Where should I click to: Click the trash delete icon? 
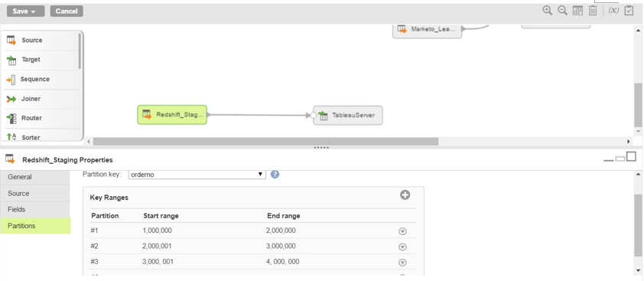[593, 11]
